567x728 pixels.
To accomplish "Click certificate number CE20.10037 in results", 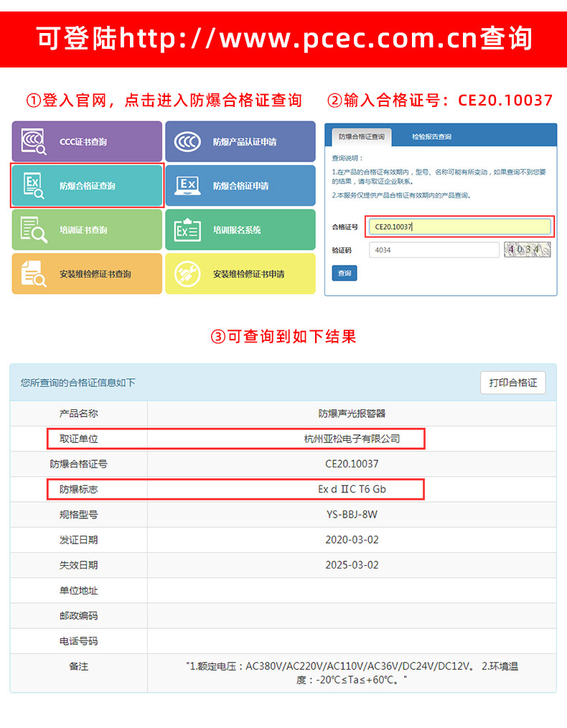I will click(x=352, y=464).
